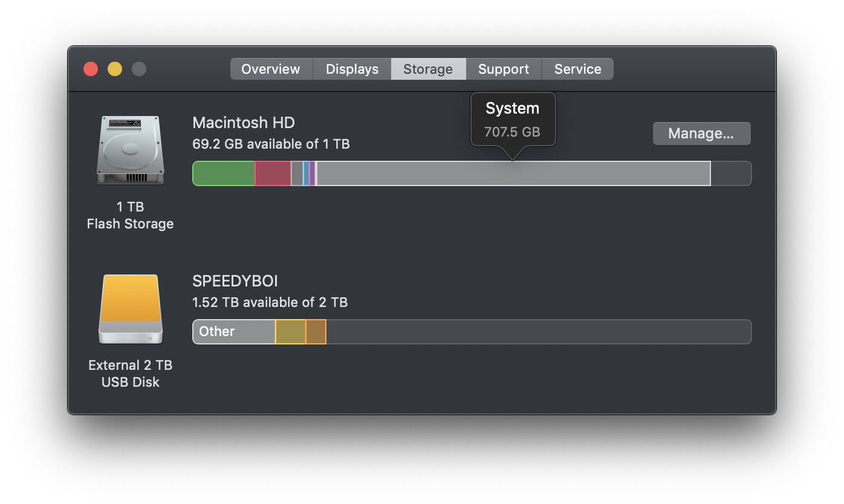Select the yellow segment in SPEEDYBOI bar
The width and height of the screenshot is (844, 504).
290,332
